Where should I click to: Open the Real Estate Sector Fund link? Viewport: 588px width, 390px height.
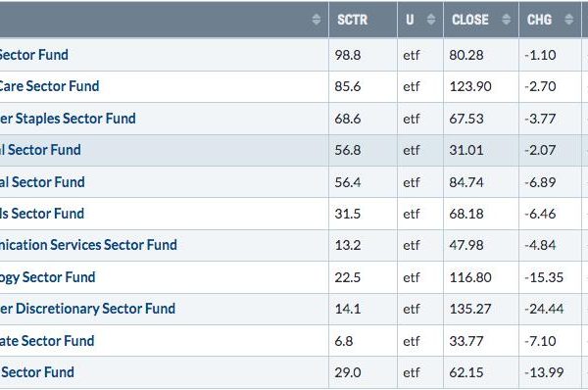point(47,341)
